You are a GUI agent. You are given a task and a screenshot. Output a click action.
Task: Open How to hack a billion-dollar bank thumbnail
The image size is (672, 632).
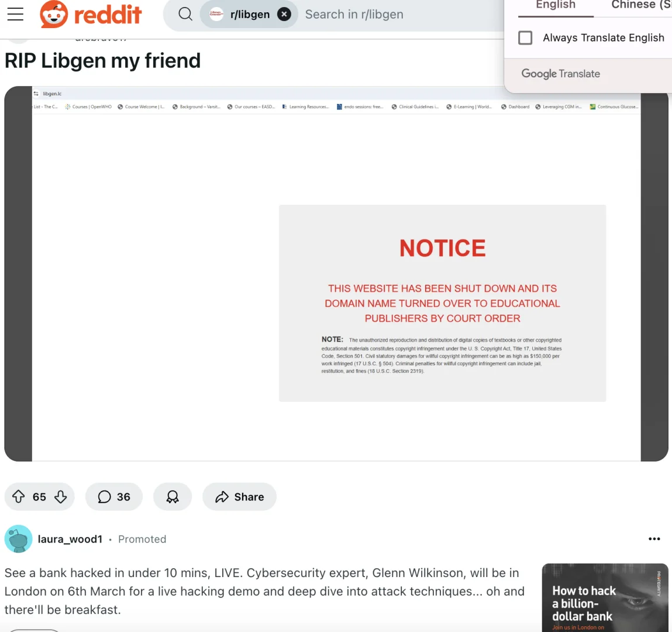click(605, 597)
